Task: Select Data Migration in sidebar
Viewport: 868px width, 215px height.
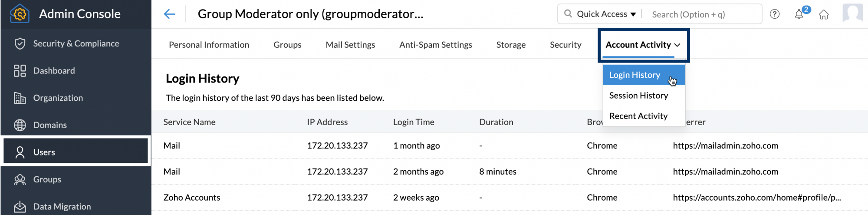Action: coord(62,207)
